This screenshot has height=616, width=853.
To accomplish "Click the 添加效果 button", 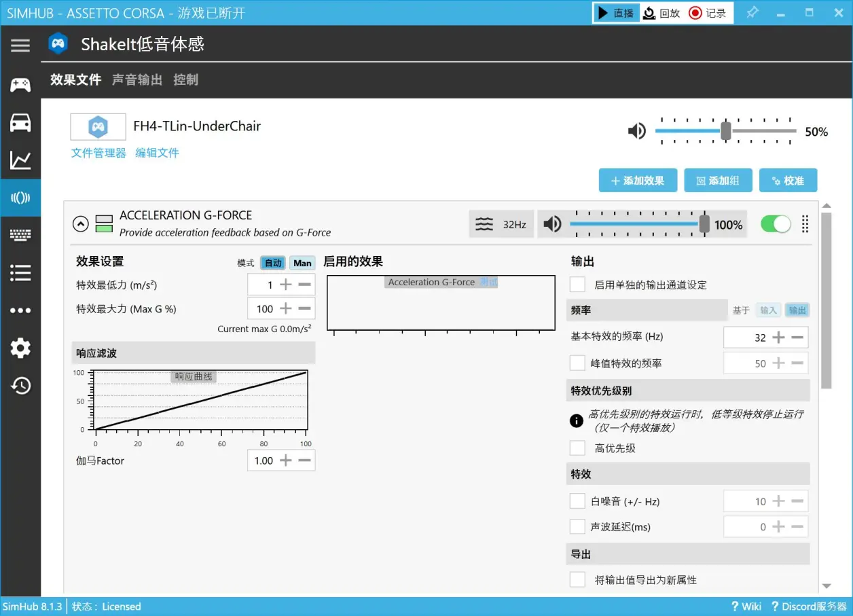I will [x=637, y=181].
